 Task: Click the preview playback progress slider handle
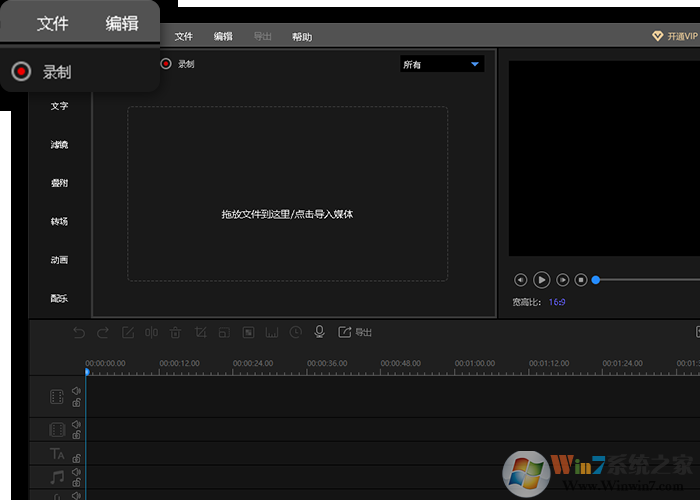tap(596, 280)
